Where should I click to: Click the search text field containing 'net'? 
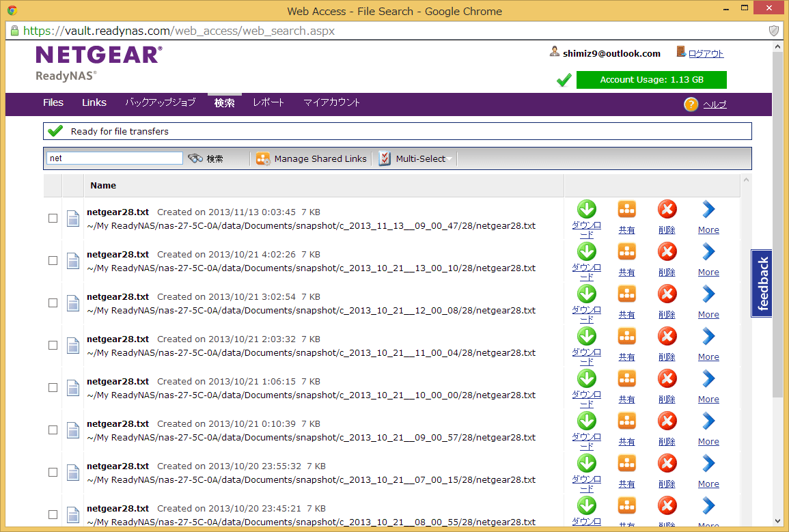pyautogui.click(x=114, y=158)
